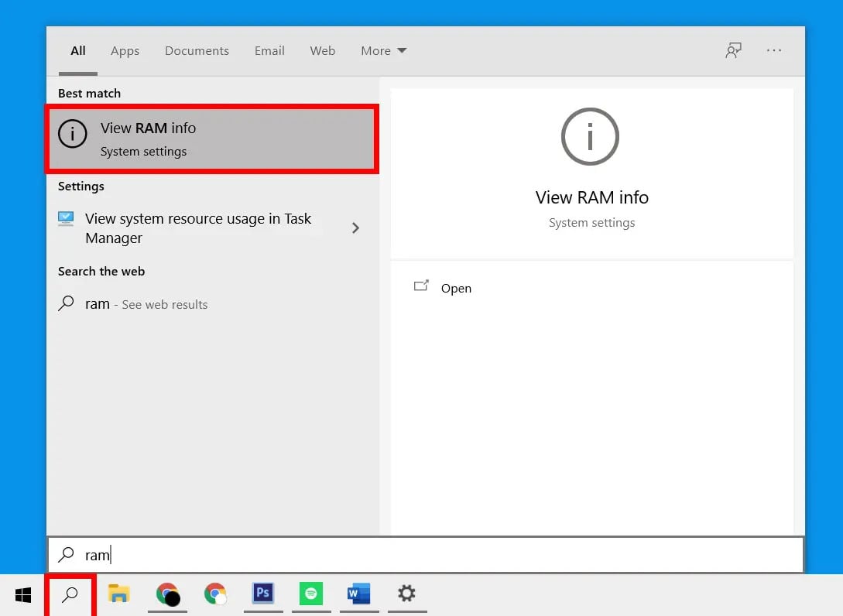This screenshot has height=616, width=843.
Task: Click the Start menu button
Action: pos(22,595)
